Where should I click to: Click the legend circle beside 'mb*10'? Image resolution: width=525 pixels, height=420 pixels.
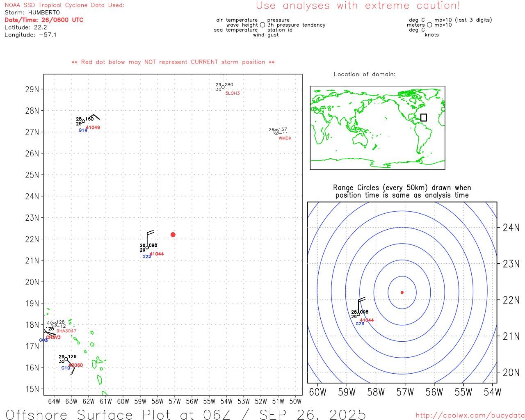(429, 25)
